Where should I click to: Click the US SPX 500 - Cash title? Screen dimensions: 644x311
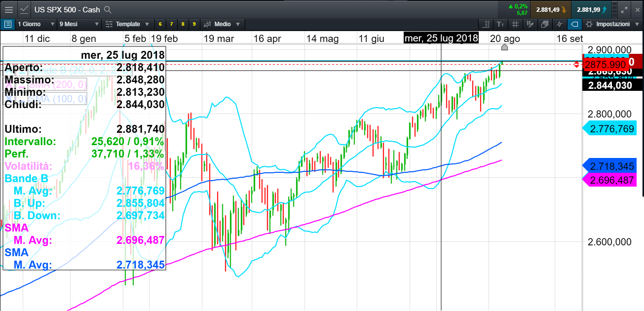(67, 9)
